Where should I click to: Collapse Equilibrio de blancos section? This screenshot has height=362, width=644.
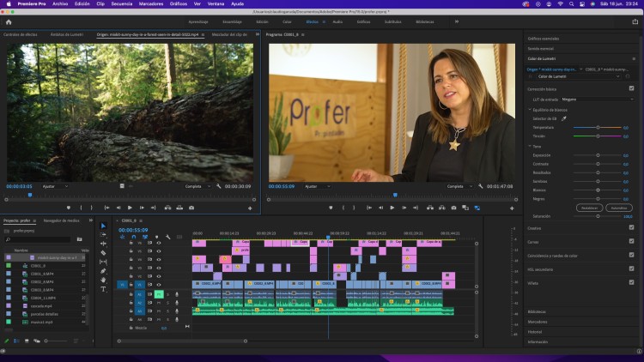point(530,110)
